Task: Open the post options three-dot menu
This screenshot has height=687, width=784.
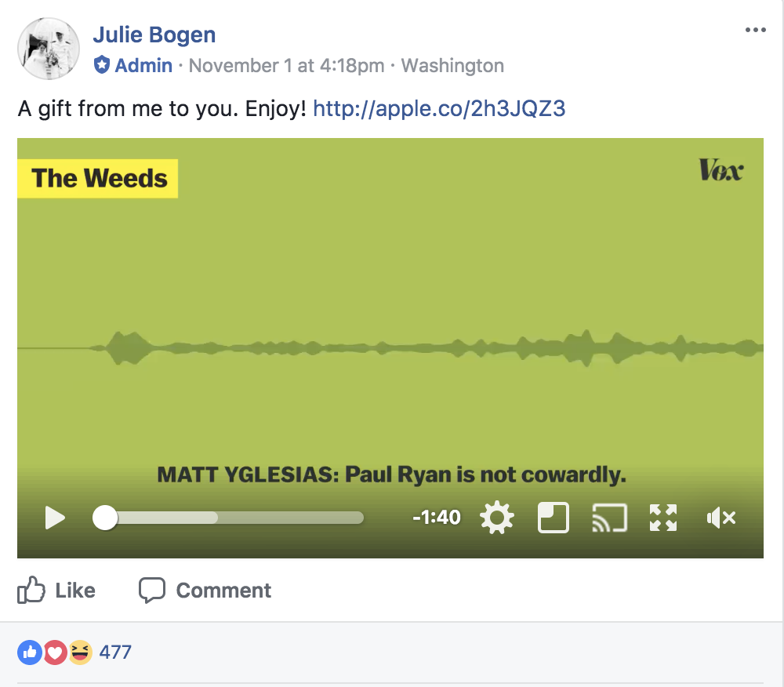Action: point(756,30)
